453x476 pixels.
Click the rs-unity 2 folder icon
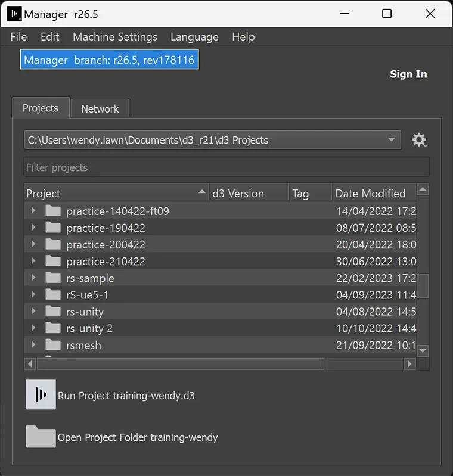point(54,328)
